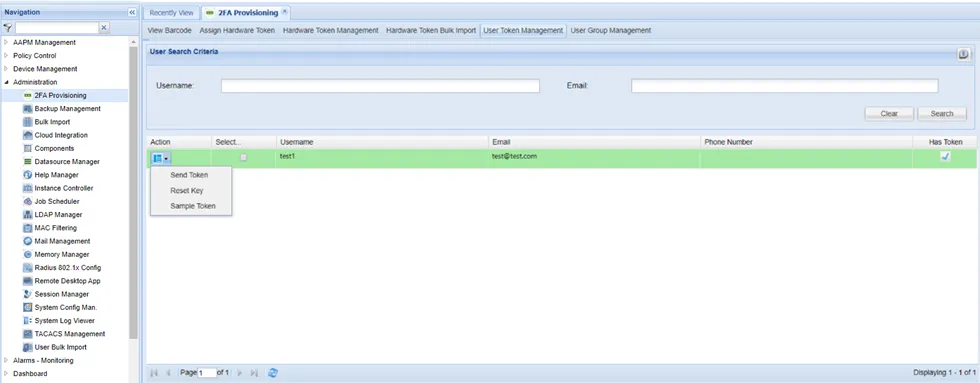The image size is (980, 383).
Task: Click the Bulk Import icon in sidebar
Action: pyautogui.click(x=28, y=122)
